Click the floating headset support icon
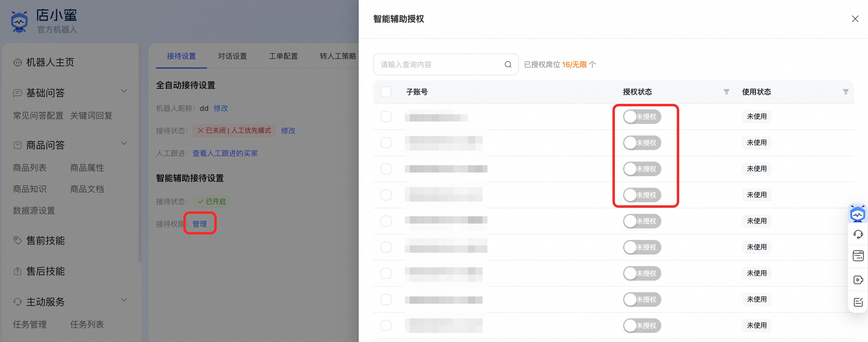The height and width of the screenshot is (342, 868). (858, 234)
